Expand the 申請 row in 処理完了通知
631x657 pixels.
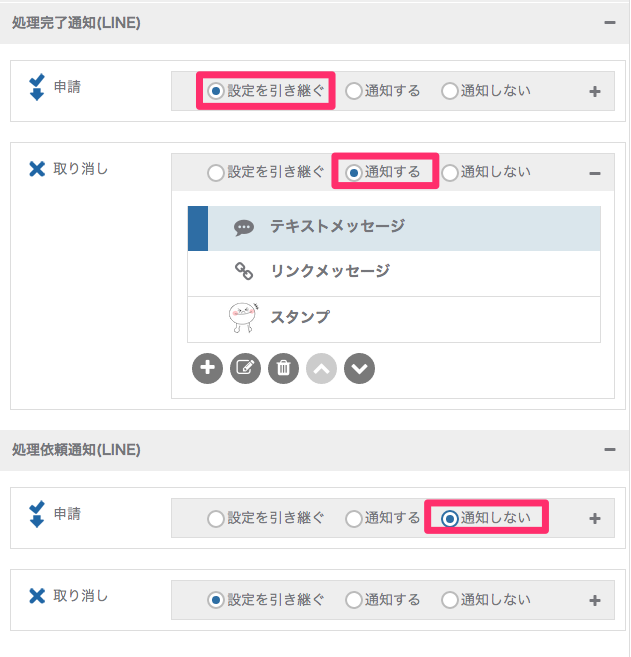point(595,91)
